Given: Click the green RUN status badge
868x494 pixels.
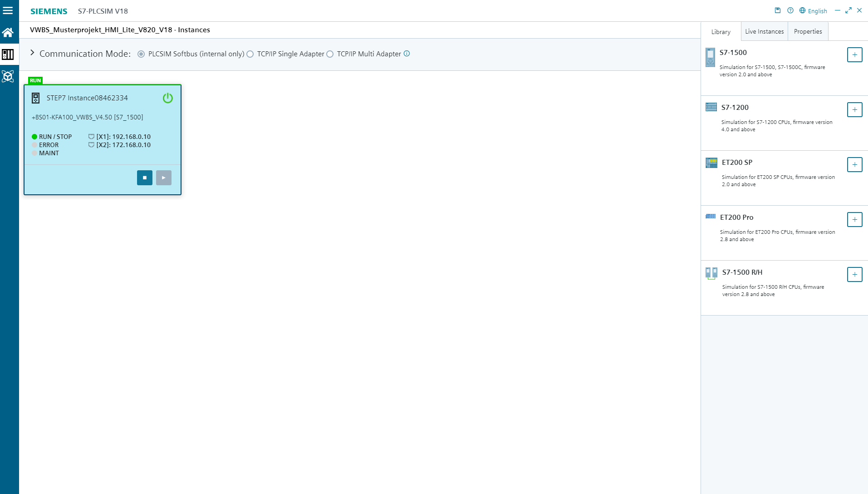Looking at the screenshot, I should click(35, 80).
